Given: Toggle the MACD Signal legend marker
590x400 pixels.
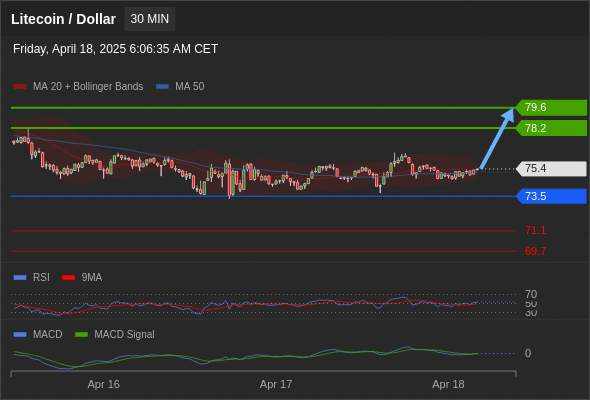Looking at the screenshot, I should [x=81, y=334].
